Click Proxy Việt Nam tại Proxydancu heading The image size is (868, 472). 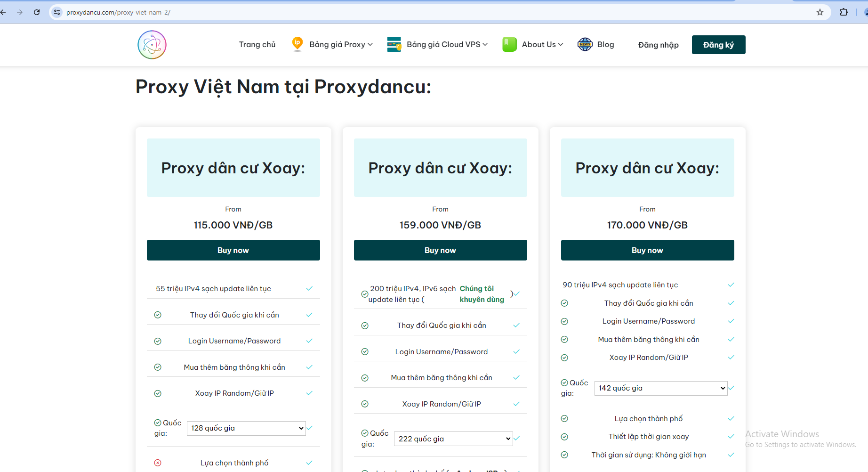283,87
